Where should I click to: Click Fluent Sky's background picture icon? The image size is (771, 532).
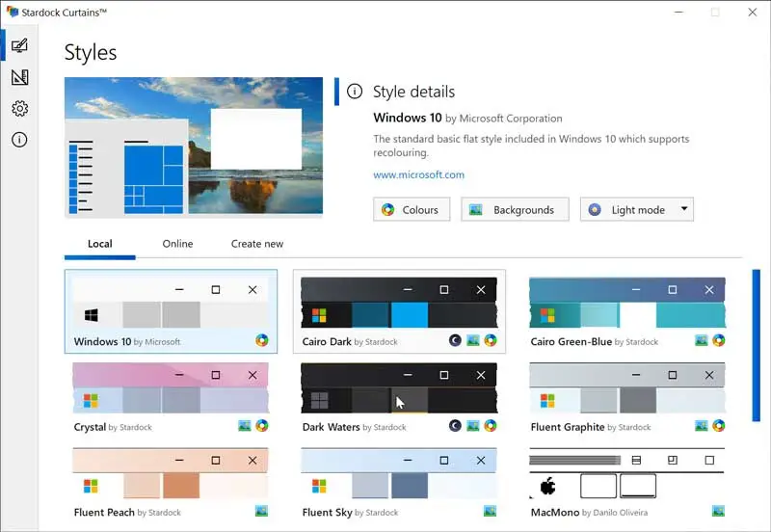491,512
